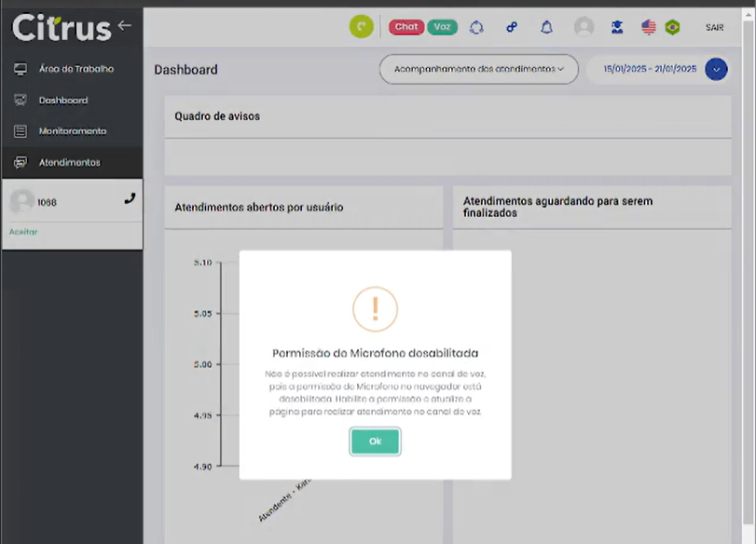The height and width of the screenshot is (544, 756).
Task: Click the green phone call icon
Action: point(361,27)
